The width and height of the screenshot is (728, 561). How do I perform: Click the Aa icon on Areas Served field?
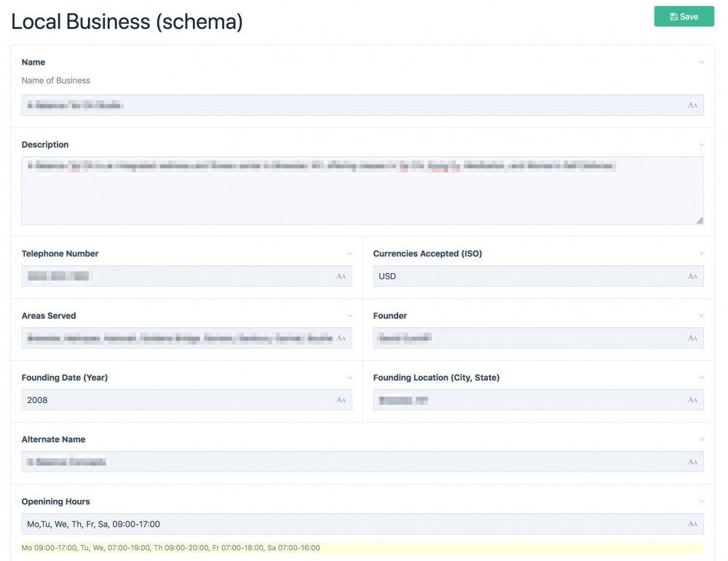click(x=341, y=338)
